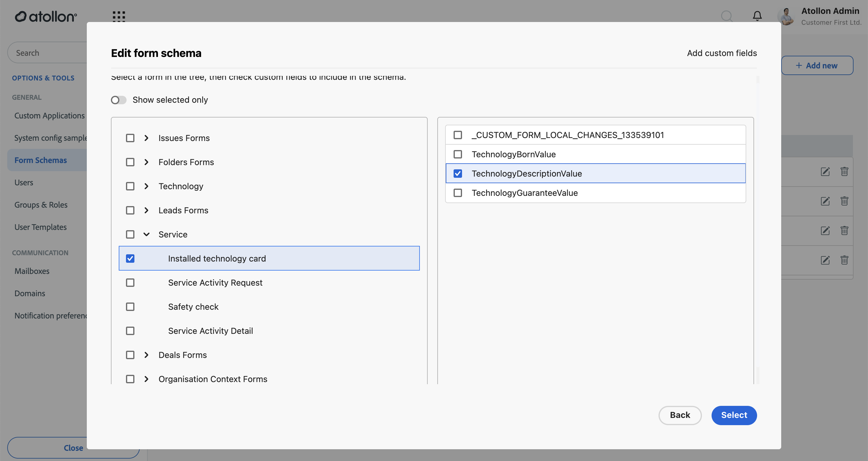The image size is (868, 461).
Task: Open System config samples in sidebar
Action: tap(51, 138)
